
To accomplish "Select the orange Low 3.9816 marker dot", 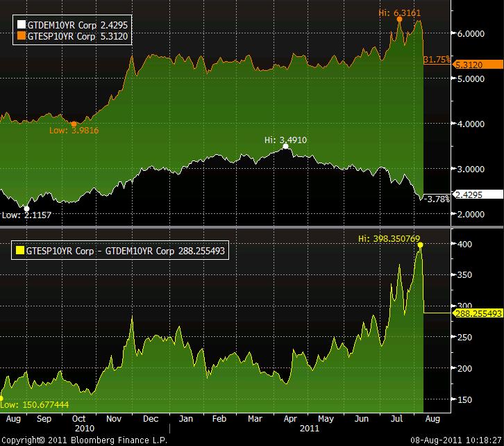I will point(74,124).
